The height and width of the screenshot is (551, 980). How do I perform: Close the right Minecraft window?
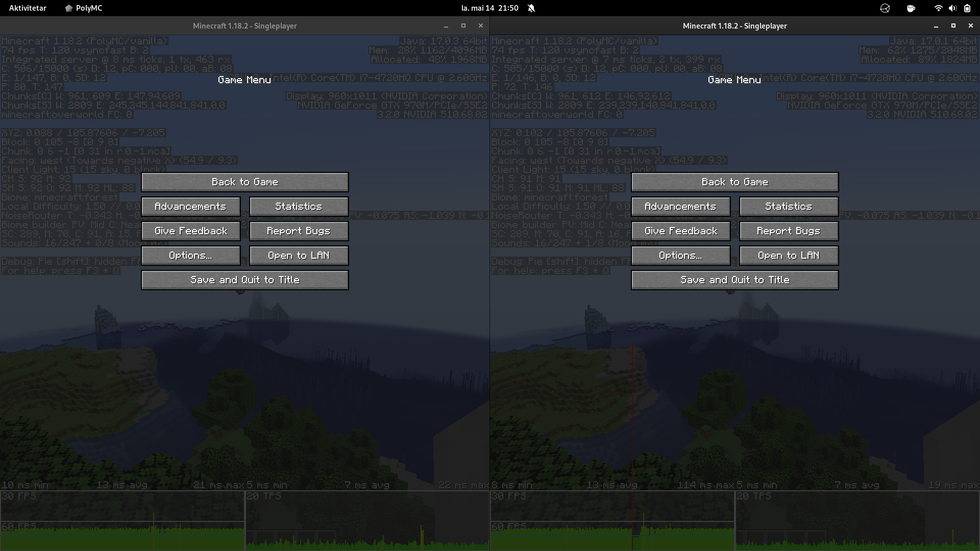pos(970,26)
